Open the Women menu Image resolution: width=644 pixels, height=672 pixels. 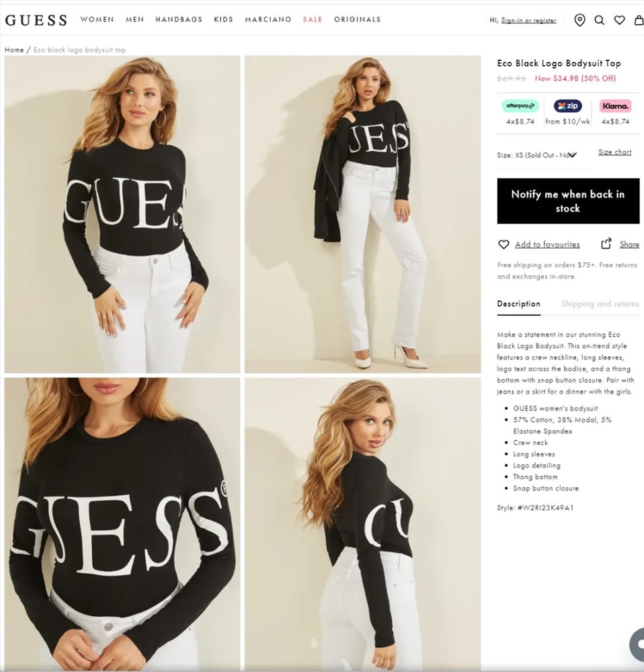click(x=97, y=19)
